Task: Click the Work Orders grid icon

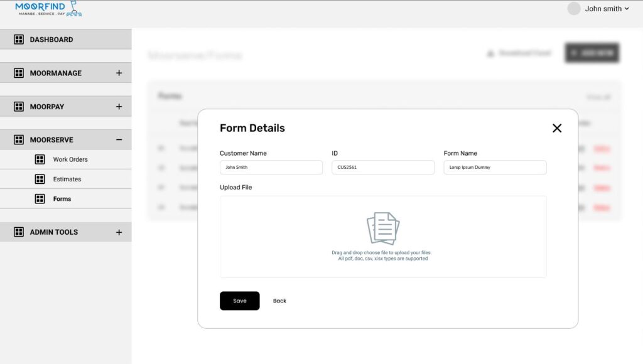Action: click(40, 159)
